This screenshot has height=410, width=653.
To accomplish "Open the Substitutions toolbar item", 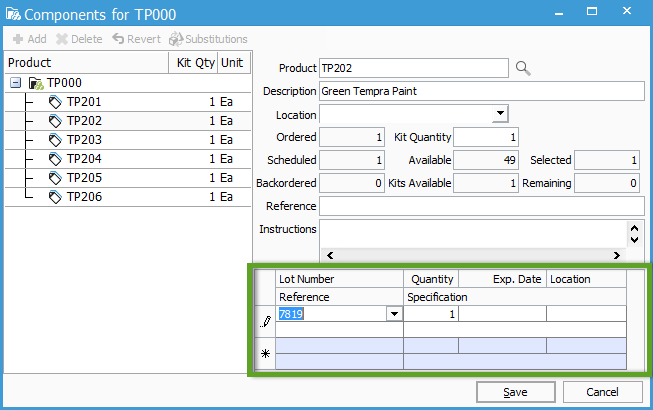I will [208, 39].
